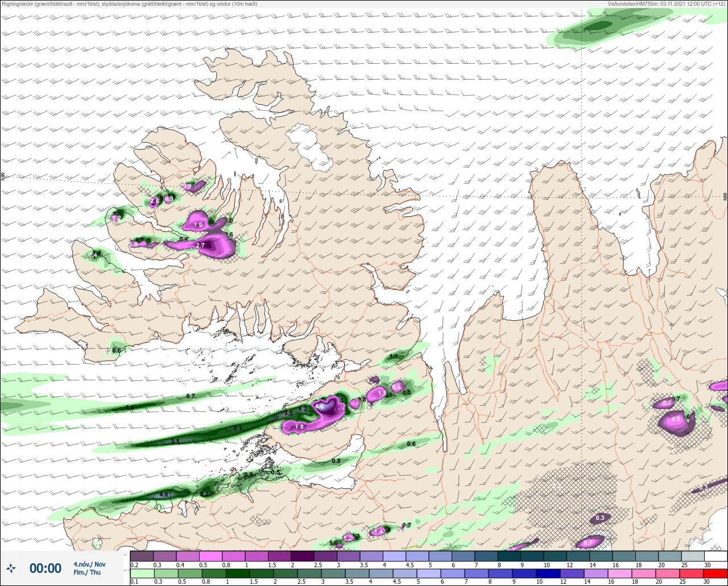Click the 4.3 precipitation value on the map
The image size is (728, 586).
303,408
